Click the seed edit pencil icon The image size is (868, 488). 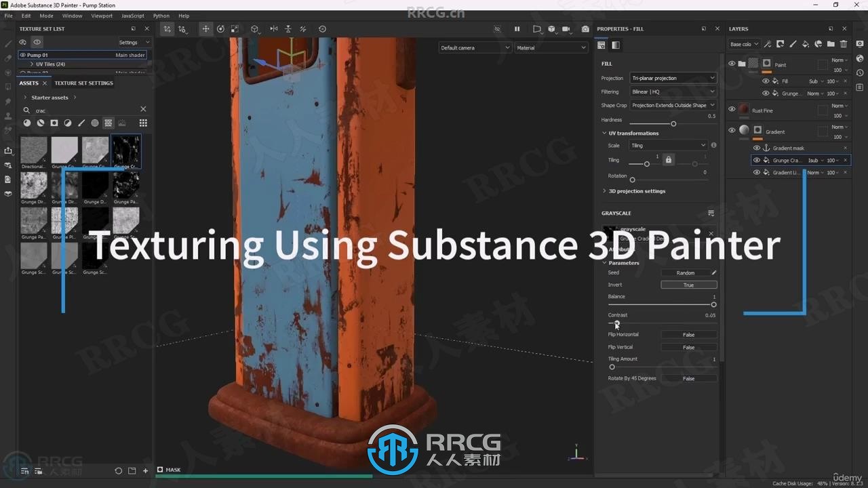[714, 272]
